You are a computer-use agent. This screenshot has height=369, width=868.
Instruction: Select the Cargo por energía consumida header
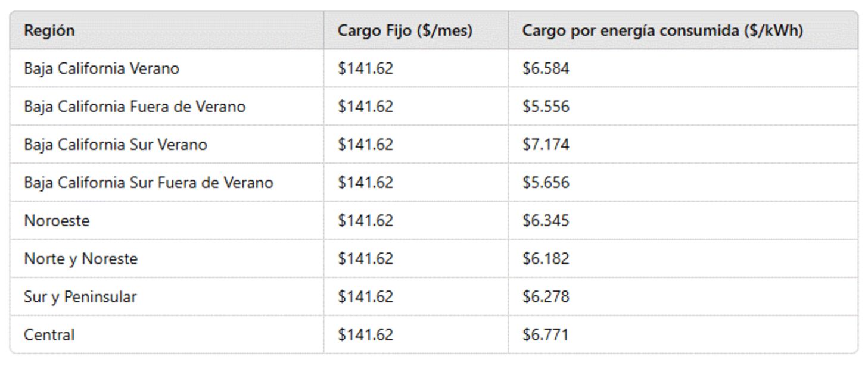click(x=662, y=30)
